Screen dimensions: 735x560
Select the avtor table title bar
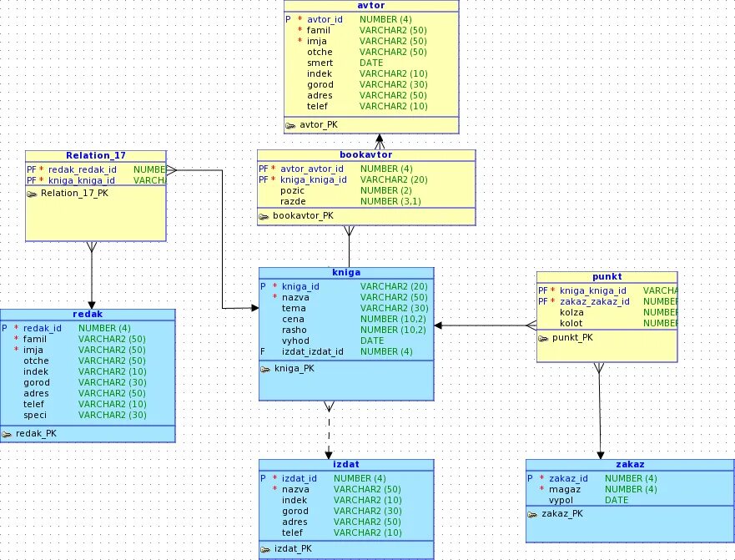(x=370, y=5)
